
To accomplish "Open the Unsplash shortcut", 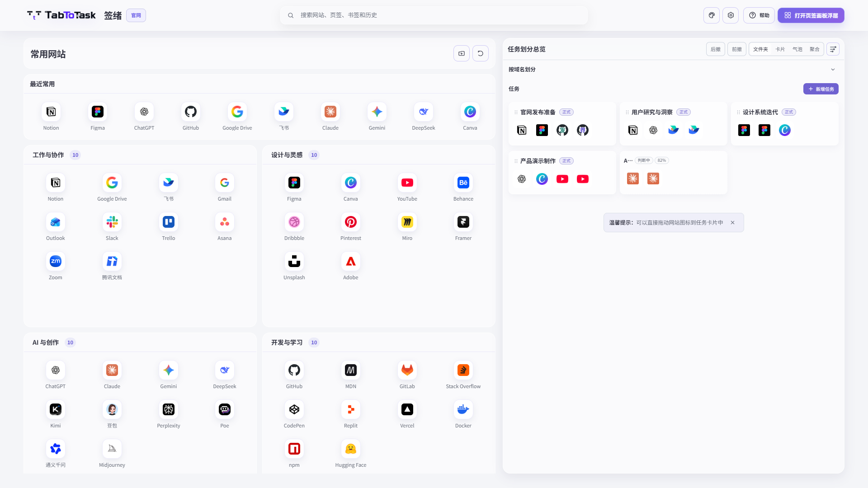I will 294,261.
